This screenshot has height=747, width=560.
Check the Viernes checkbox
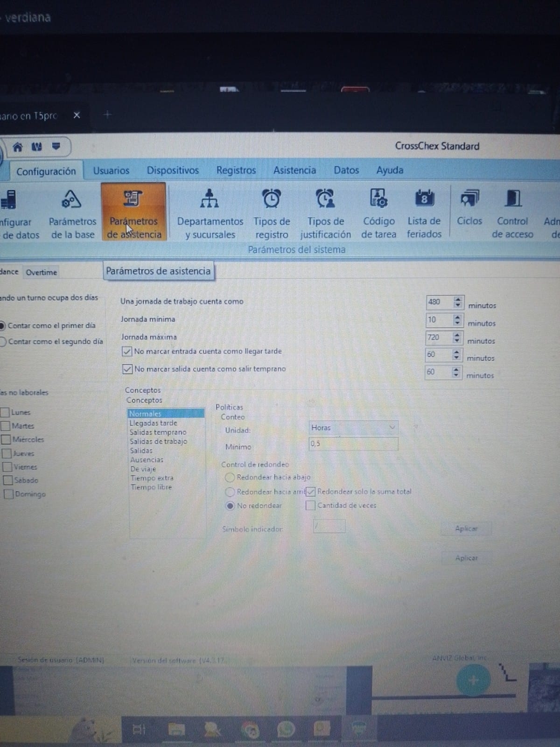coord(7,467)
